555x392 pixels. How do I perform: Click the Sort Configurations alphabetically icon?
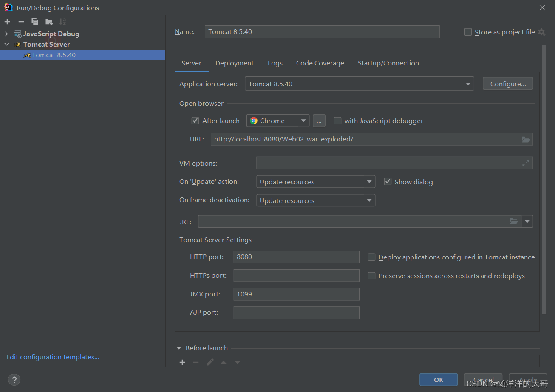click(x=63, y=22)
